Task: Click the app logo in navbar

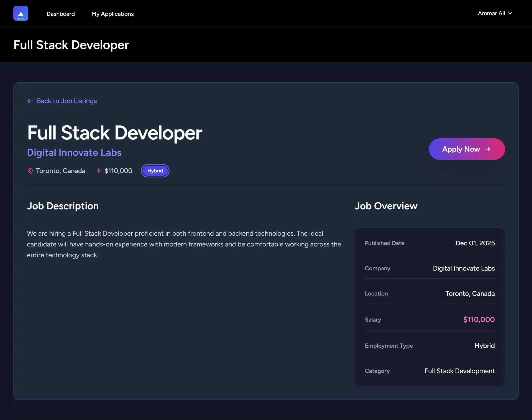Action: pyautogui.click(x=21, y=13)
